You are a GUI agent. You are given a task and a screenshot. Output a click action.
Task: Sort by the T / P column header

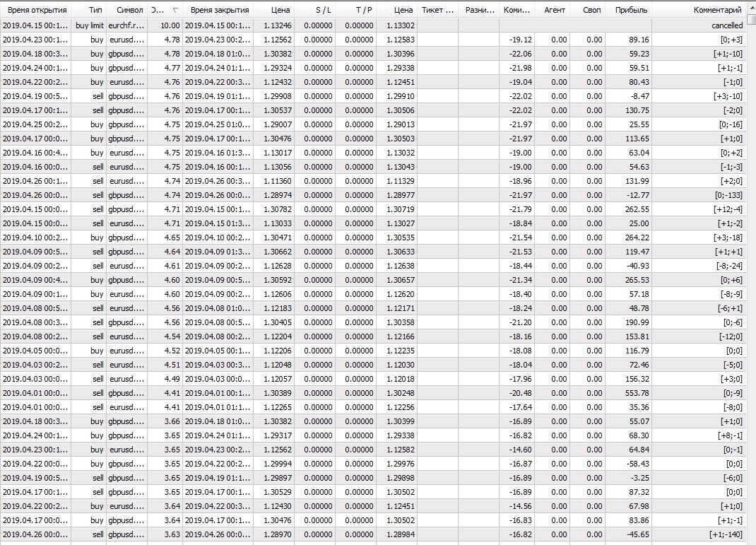356,10
